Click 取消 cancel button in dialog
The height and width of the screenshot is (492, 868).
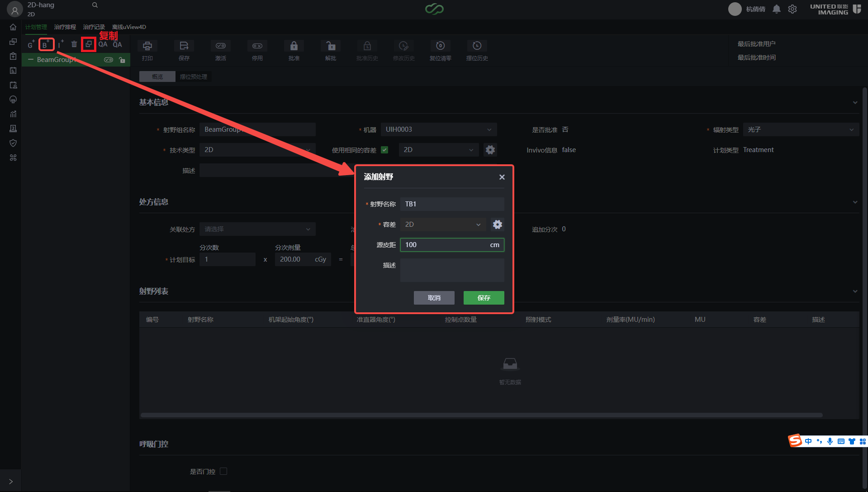tap(434, 298)
